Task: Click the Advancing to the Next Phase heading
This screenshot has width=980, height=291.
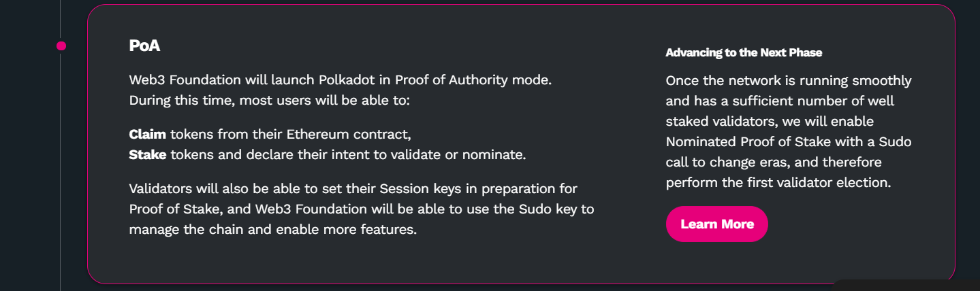Action: (744, 52)
